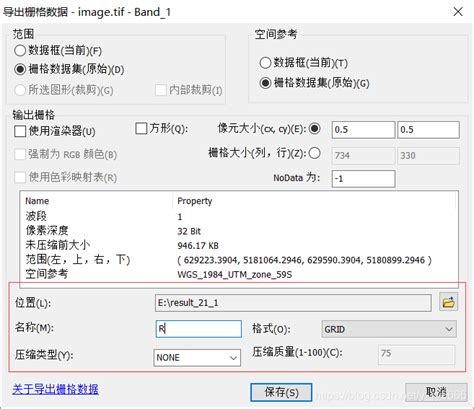Select spatial reference 数据框(当前)(T) radio

265,63
